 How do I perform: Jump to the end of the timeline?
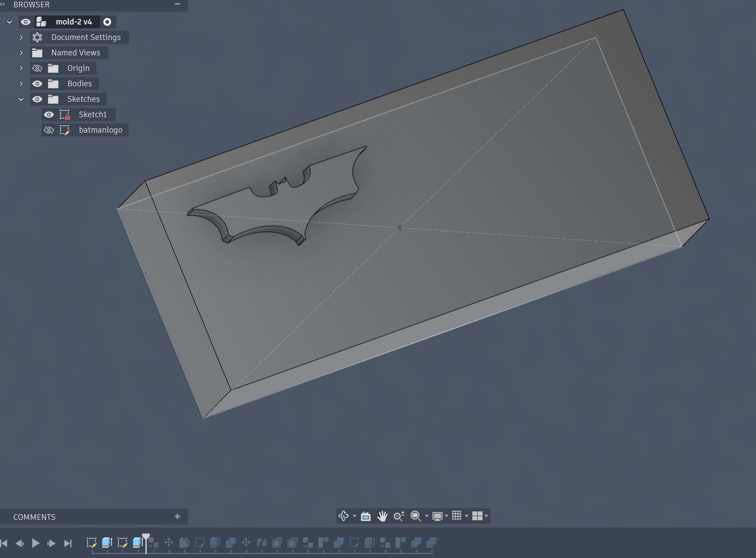68,543
